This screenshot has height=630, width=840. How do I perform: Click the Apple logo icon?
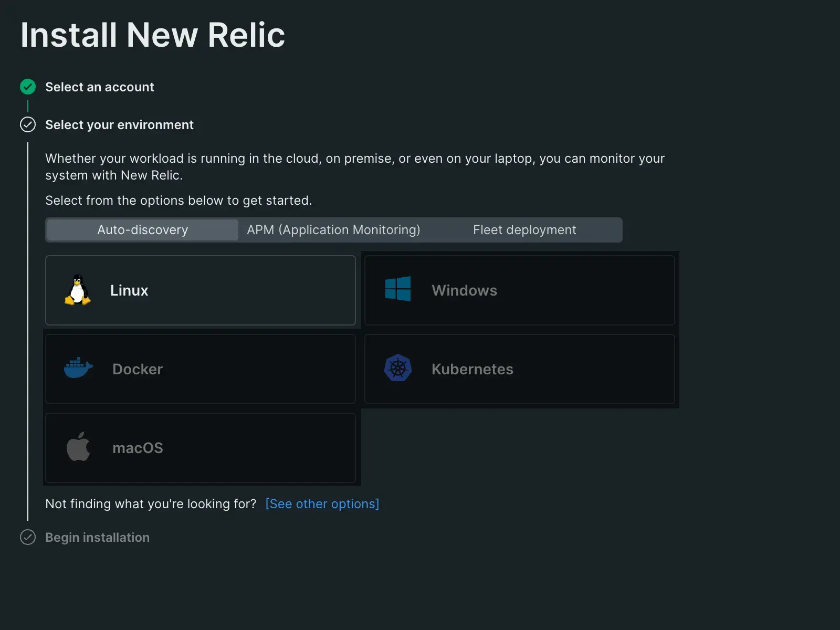tap(78, 447)
